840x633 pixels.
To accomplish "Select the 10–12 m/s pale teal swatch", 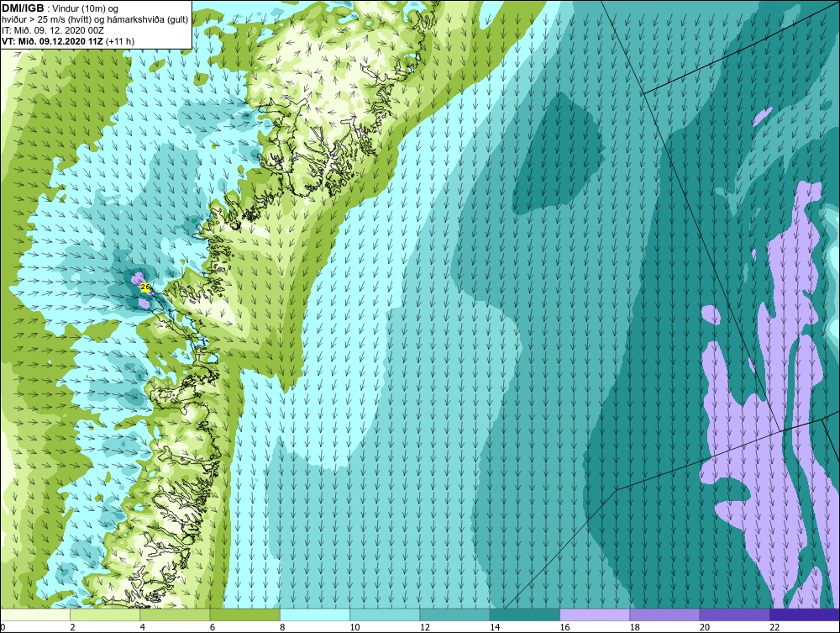I will pos(385,615).
